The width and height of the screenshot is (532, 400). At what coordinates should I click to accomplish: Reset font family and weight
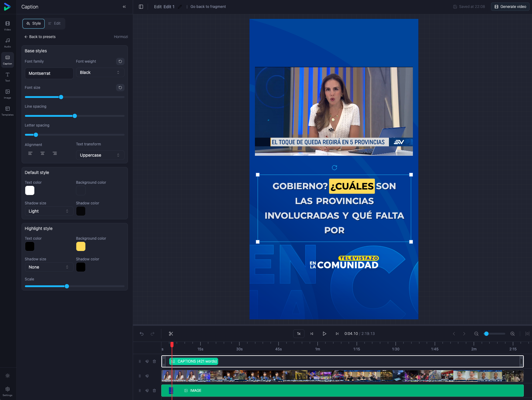[120, 61]
